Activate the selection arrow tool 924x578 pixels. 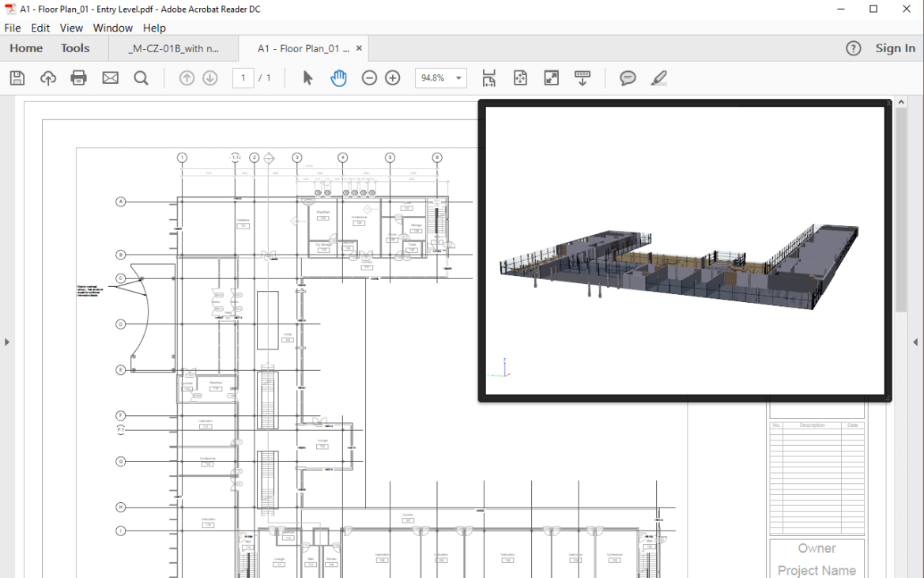307,78
